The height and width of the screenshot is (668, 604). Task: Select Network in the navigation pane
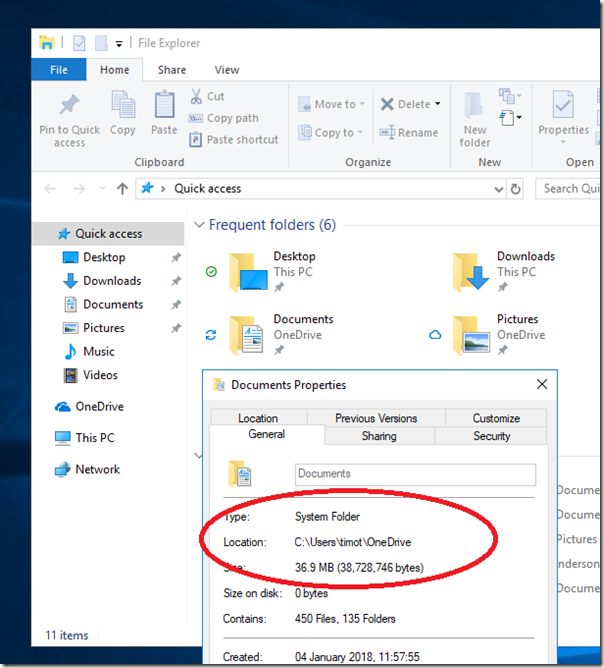coord(98,469)
